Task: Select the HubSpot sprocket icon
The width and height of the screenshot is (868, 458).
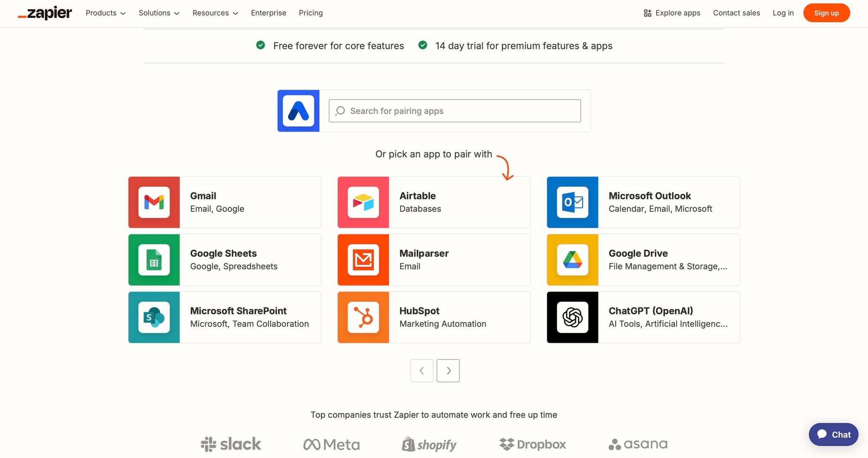Action: pyautogui.click(x=363, y=317)
